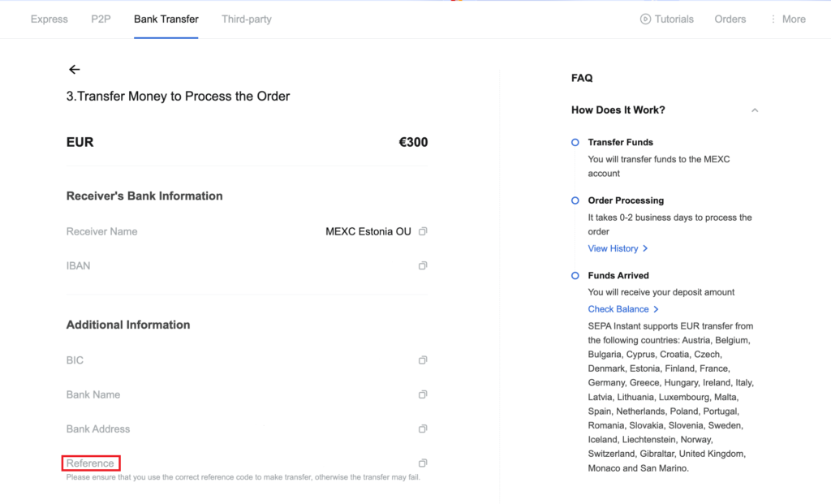Copy the Bank Address value
Image resolution: width=831 pixels, height=504 pixels.
point(422,429)
